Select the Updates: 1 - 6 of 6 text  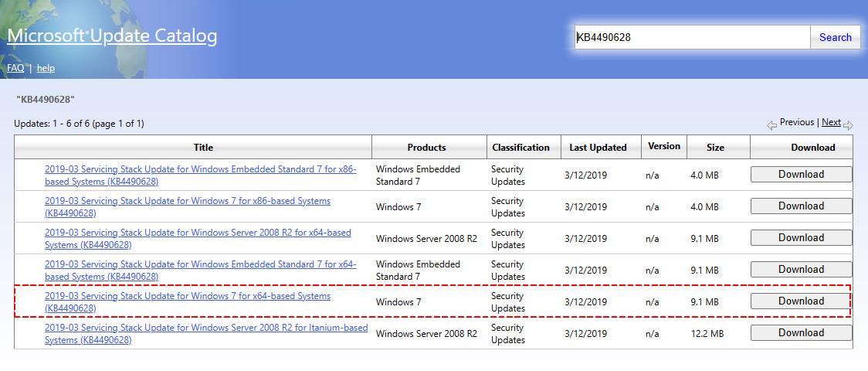click(80, 124)
